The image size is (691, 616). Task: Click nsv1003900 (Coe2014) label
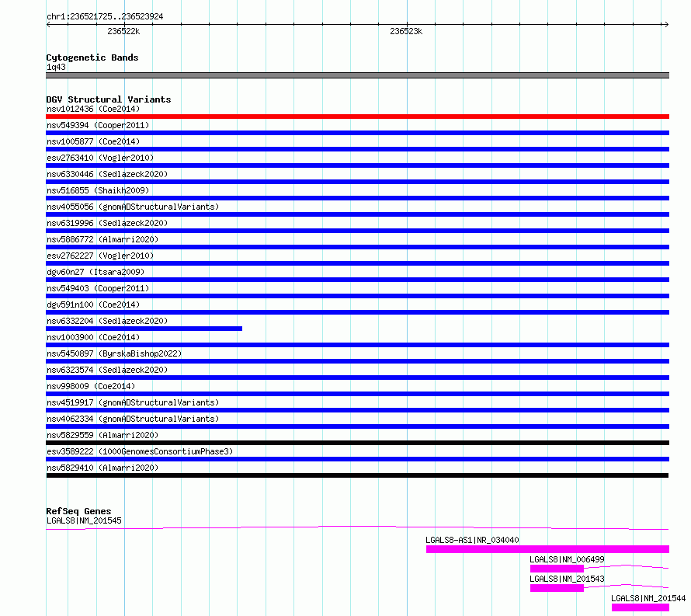93,337
